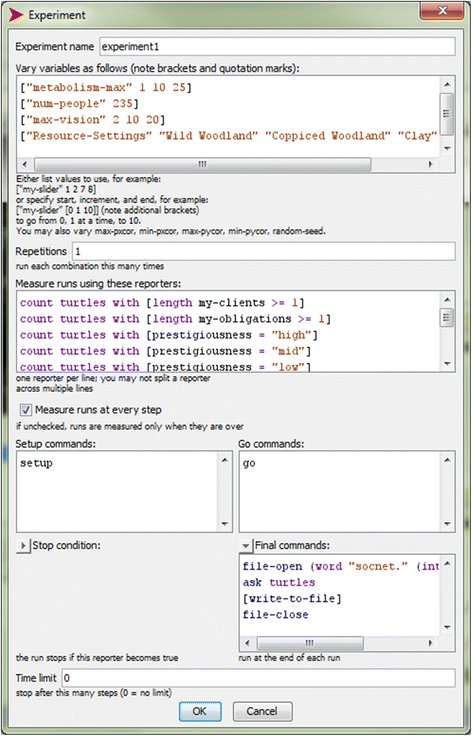Click reporter line prestigiousness = "mid"

click(x=166, y=351)
